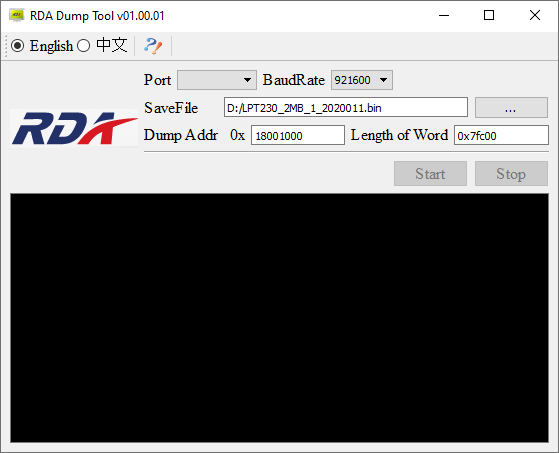This screenshot has width=559, height=453.
Task: Click the BaudRate dropdown arrow
Action: click(383, 80)
